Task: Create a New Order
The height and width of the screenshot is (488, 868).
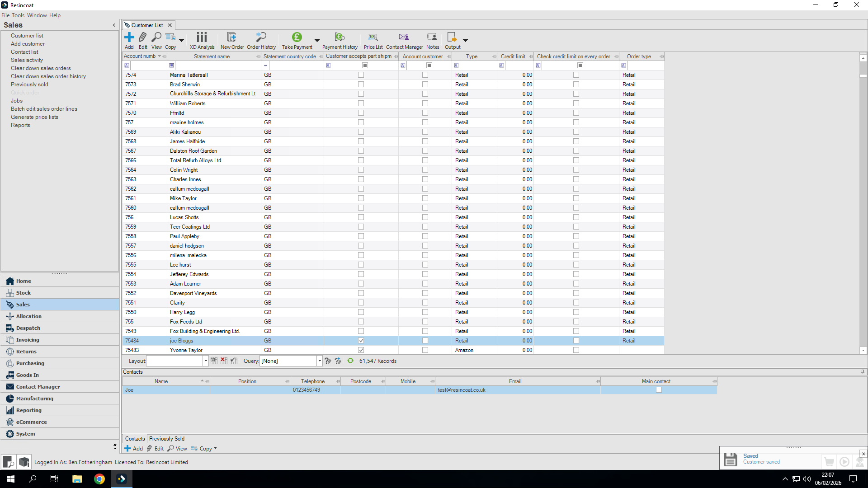Action: pos(232,41)
